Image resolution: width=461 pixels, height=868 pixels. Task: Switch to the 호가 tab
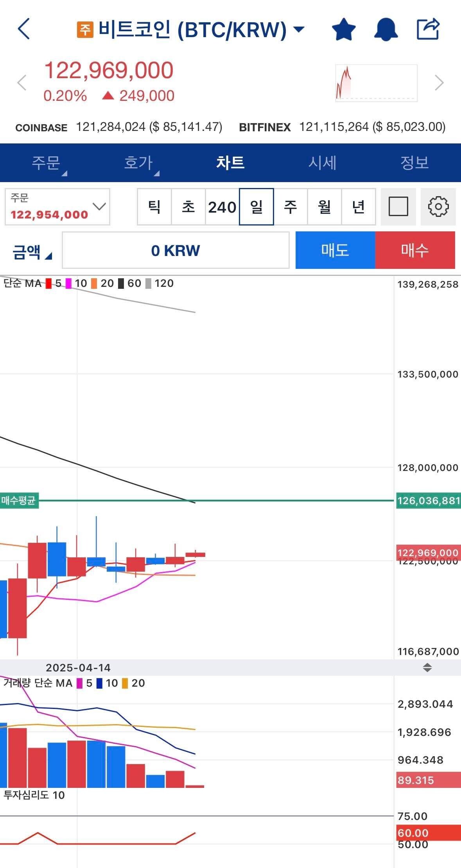pyautogui.click(x=138, y=163)
